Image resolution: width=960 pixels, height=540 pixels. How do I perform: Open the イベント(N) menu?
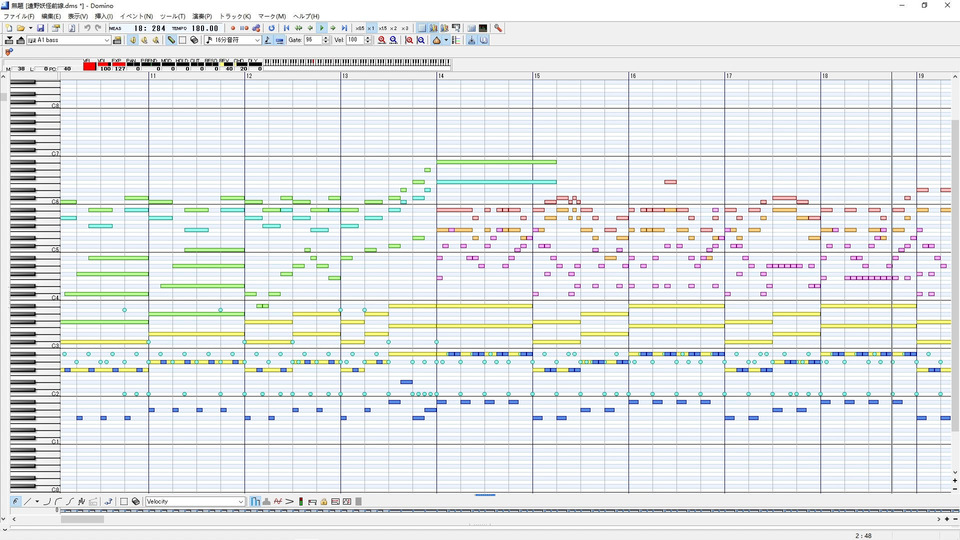click(x=136, y=16)
